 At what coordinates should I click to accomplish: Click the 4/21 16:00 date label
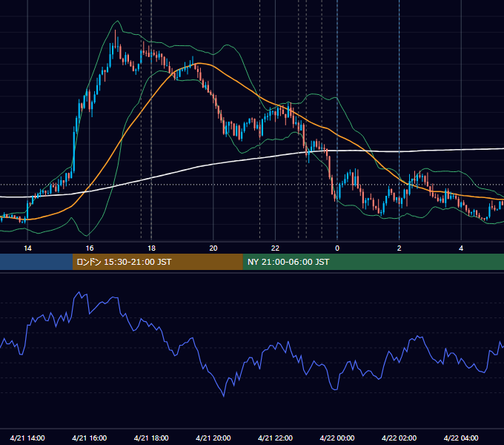[90, 438]
